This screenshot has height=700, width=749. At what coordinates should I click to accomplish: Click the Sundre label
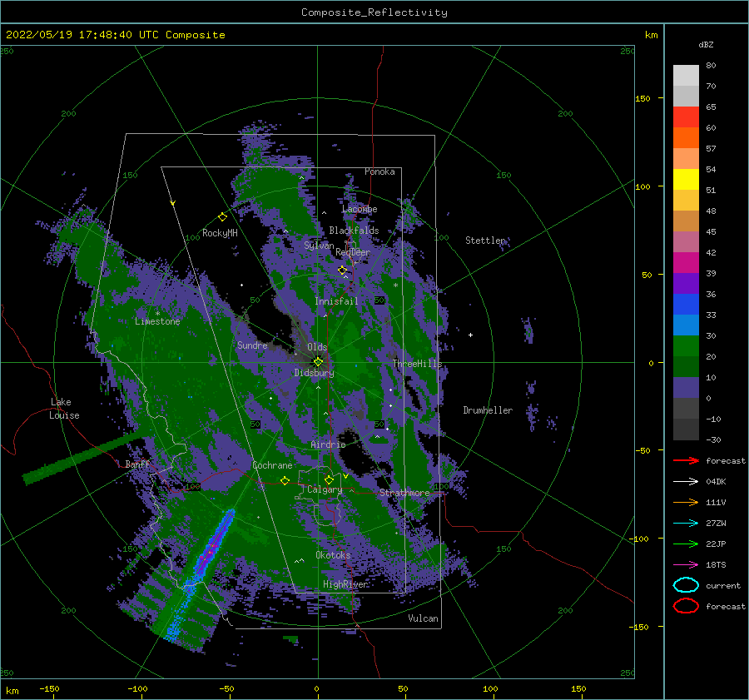[252, 345]
